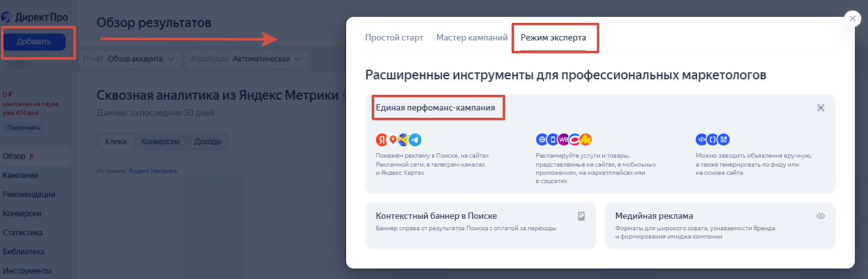Click 'Данные за последние 30 дней' text

coord(156,113)
